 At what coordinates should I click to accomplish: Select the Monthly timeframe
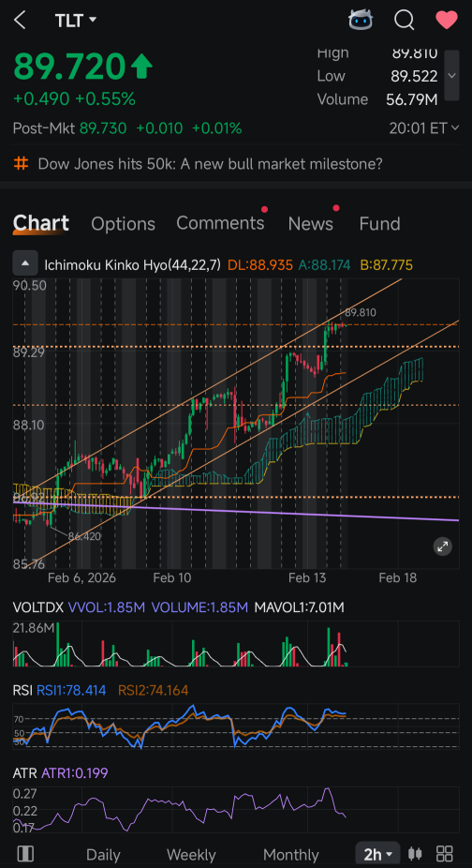291,854
